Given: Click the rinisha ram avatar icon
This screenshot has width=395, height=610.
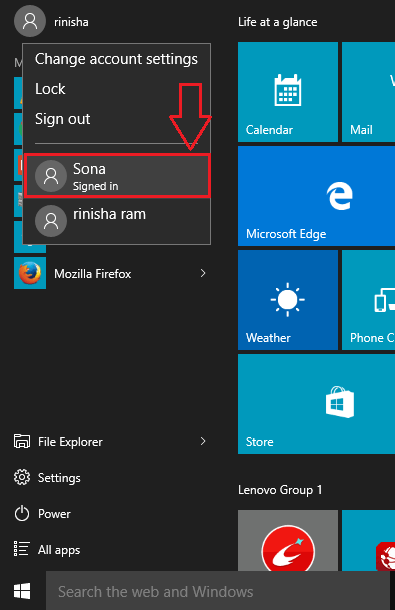Looking at the screenshot, I should tap(51, 221).
